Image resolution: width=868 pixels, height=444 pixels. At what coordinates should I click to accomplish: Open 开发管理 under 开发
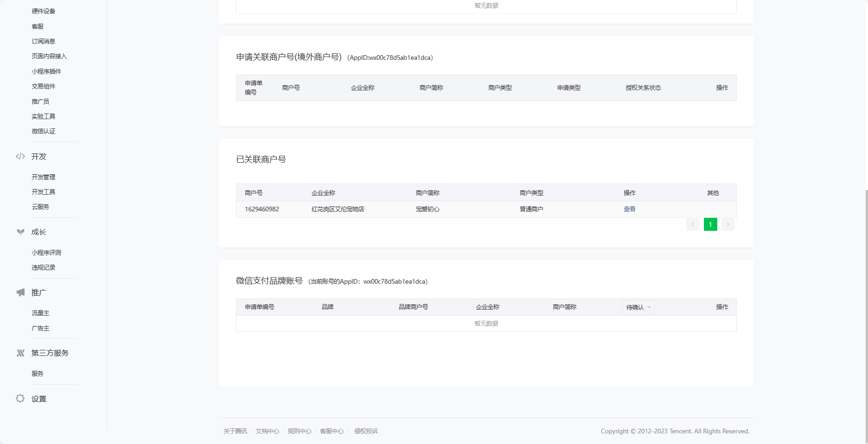tap(44, 177)
